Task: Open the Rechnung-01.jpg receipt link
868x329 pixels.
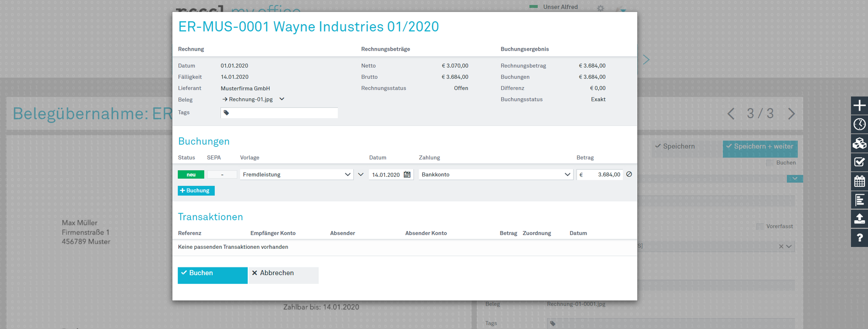Action: point(247,99)
